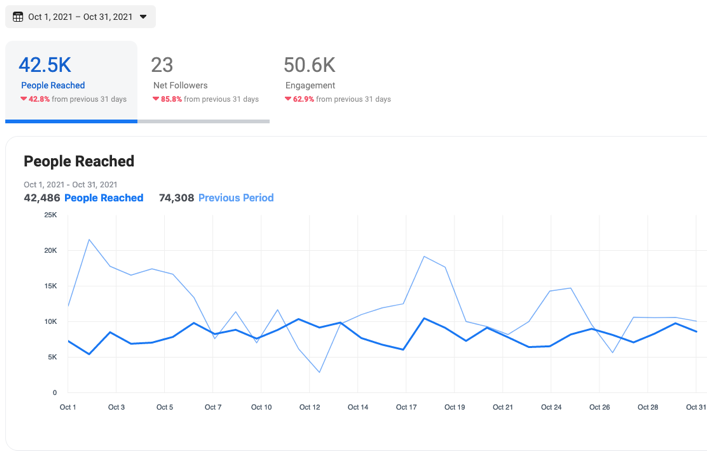Click the chart date subtitle Oct 1, 2021 - Oct 31, 2021
The image size is (707, 451).
tap(70, 184)
